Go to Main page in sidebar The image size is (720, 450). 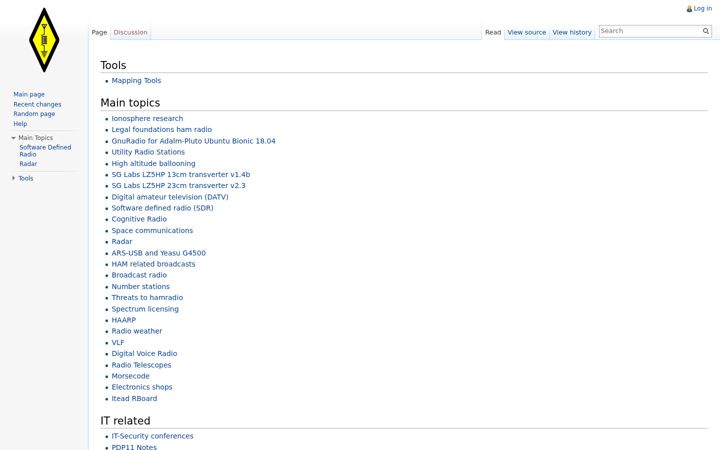pos(29,95)
